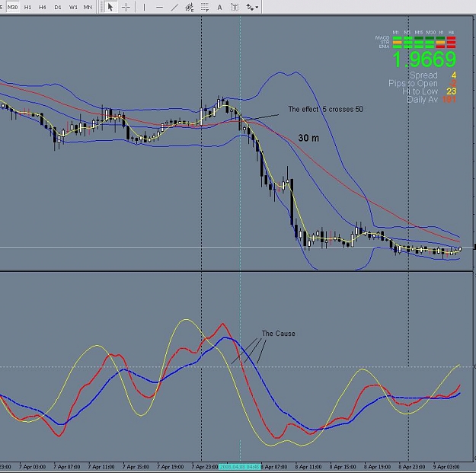Switch to H1 timeframe
Screen dimensions: 476x473
[x=27, y=7]
